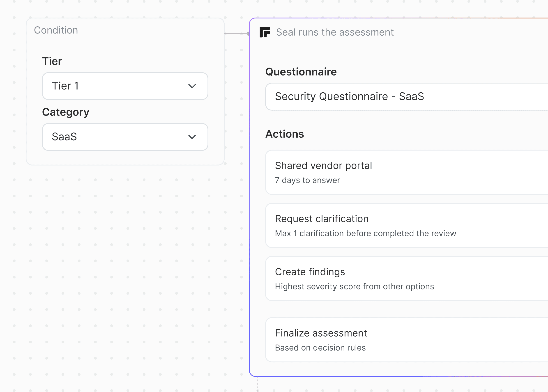The height and width of the screenshot is (392, 548).
Task: Click the Seal logo icon
Action: point(265,32)
